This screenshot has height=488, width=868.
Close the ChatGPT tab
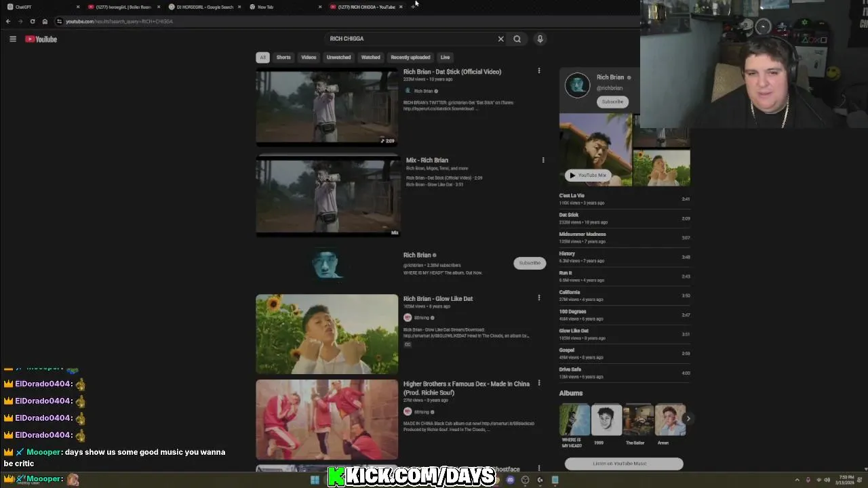tap(78, 7)
